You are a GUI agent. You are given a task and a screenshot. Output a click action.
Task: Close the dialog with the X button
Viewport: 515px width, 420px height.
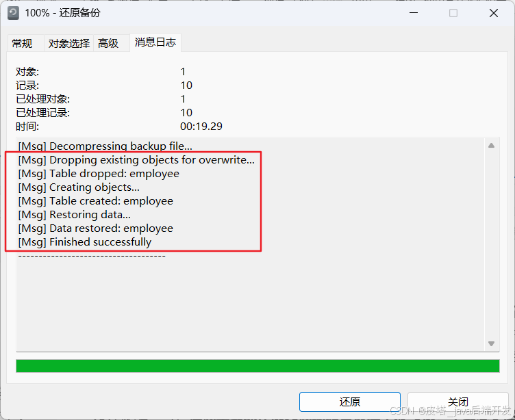tap(494, 13)
